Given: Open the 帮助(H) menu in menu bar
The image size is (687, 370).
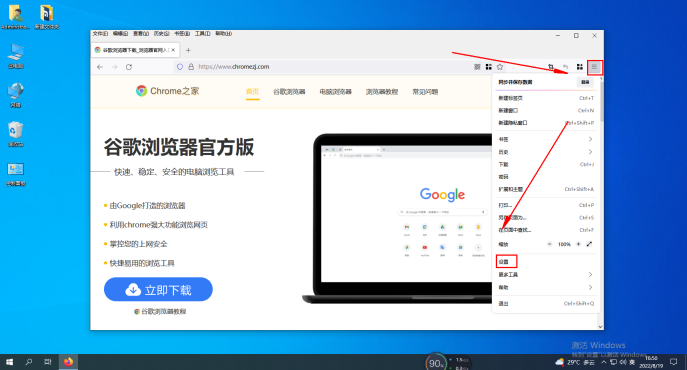Looking at the screenshot, I should click(x=223, y=34).
